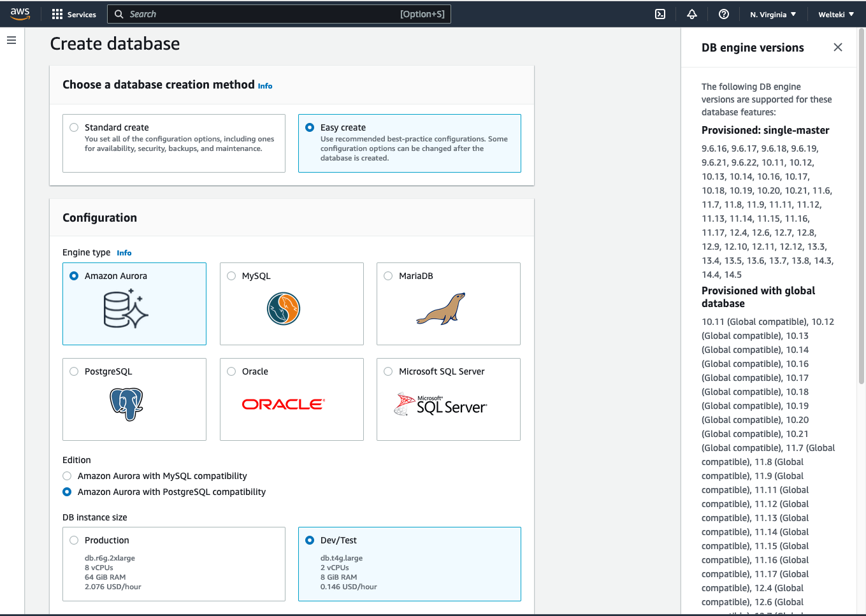This screenshot has width=866, height=616.
Task: Click 'Provisioned: single-master' heading
Action: tap(765, 130)
